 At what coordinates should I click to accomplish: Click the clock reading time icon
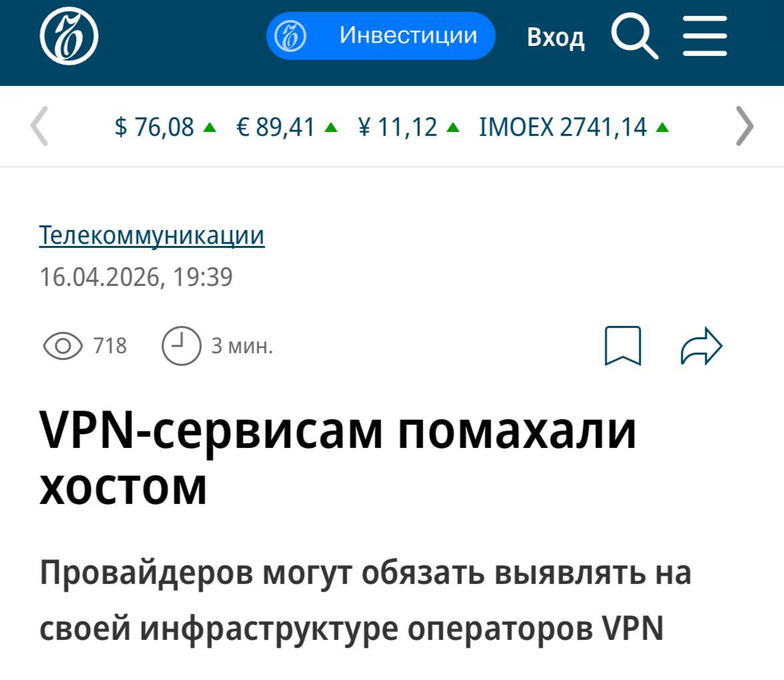pyautogui.click(x=181, y=346)
